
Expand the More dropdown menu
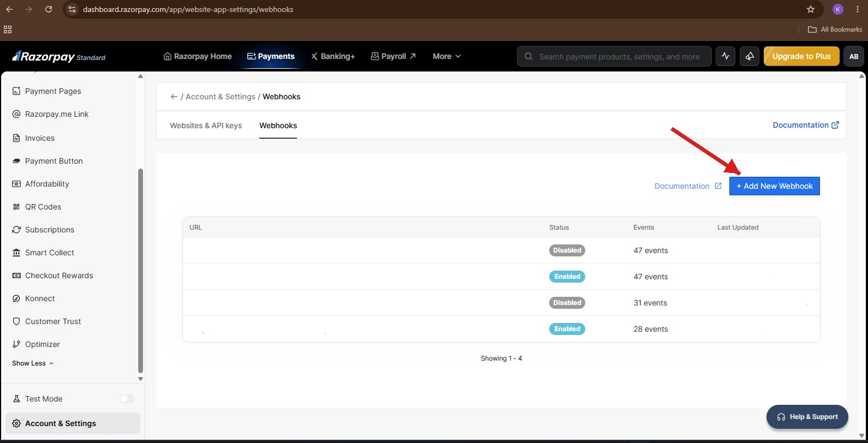click(x=447, y=56)
